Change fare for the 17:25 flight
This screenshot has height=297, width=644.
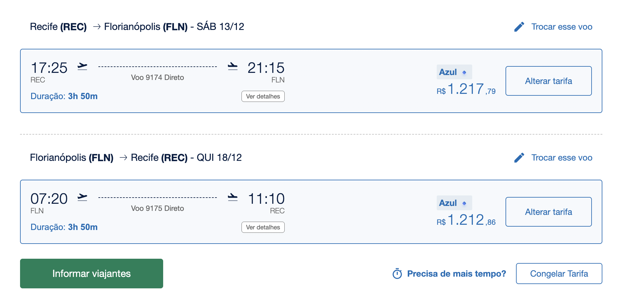548,81
